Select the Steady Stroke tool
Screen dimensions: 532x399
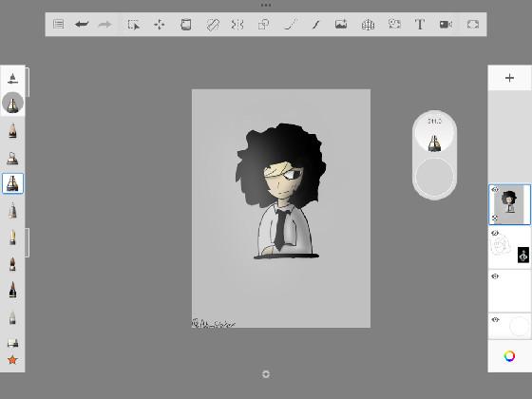[315, 25]
